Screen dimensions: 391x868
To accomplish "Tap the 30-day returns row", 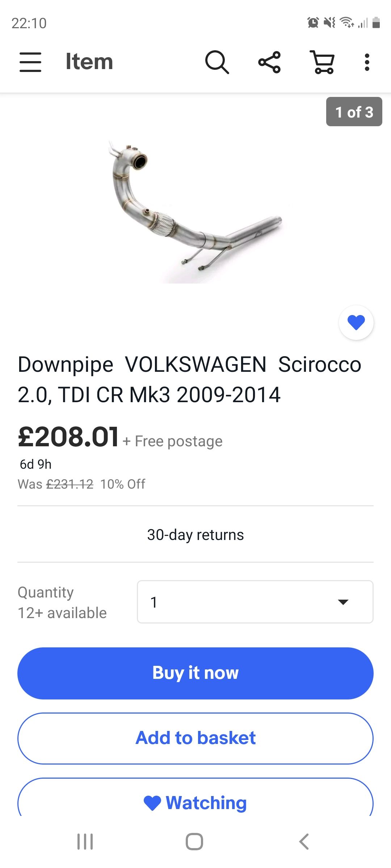I will point(195,535).
